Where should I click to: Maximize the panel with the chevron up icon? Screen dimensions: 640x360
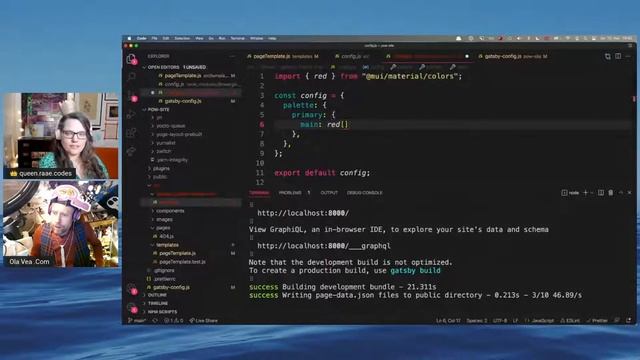point(621,193)
